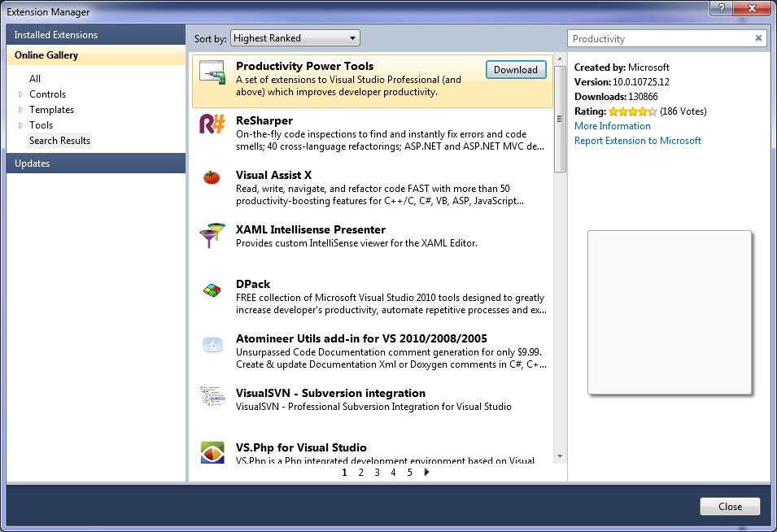Select the Atomineer Utils add-in title
777x532 pixels.
[x=361, y=338]
